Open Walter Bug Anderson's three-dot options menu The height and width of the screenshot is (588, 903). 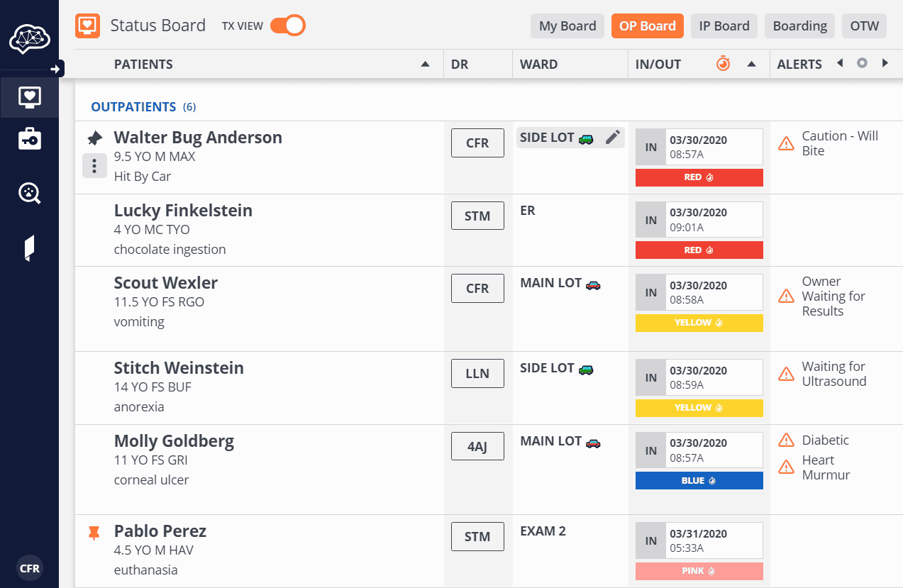[94, 166]
